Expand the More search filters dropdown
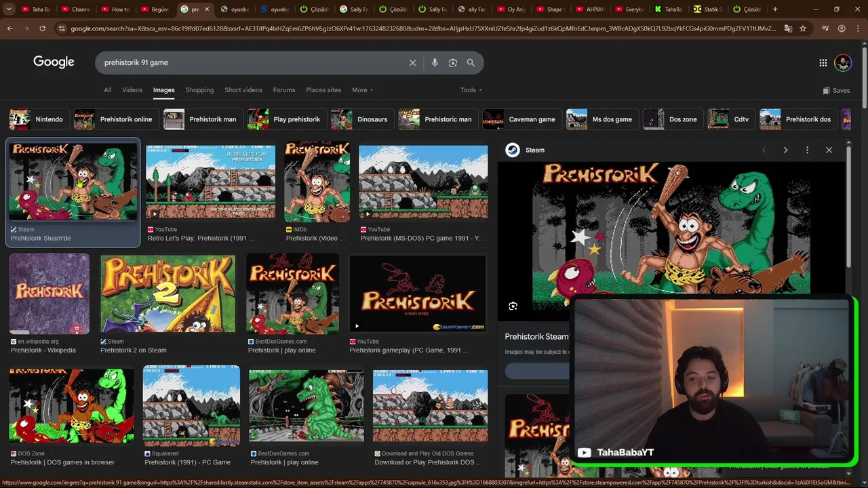 [362, 90]
